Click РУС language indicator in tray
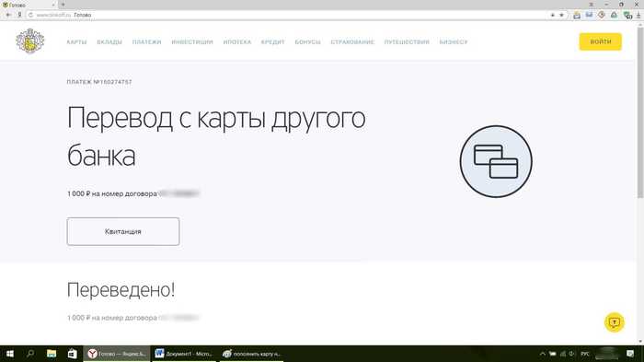The height and width of the screenshot is (362, 644). click(x=585, y=354)
